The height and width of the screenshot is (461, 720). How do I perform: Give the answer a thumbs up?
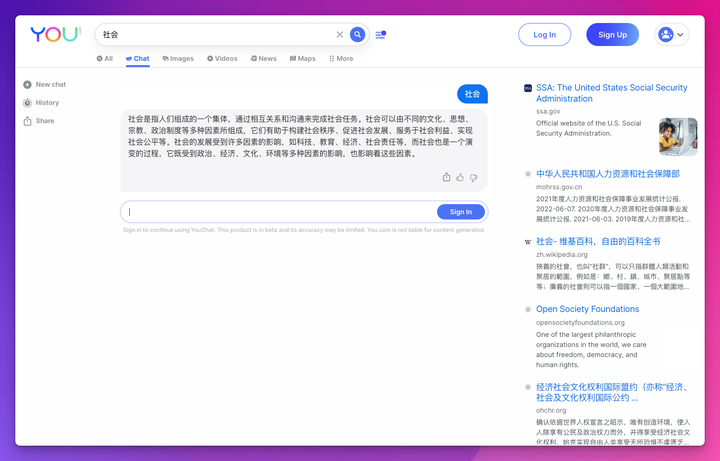(460, 177)
